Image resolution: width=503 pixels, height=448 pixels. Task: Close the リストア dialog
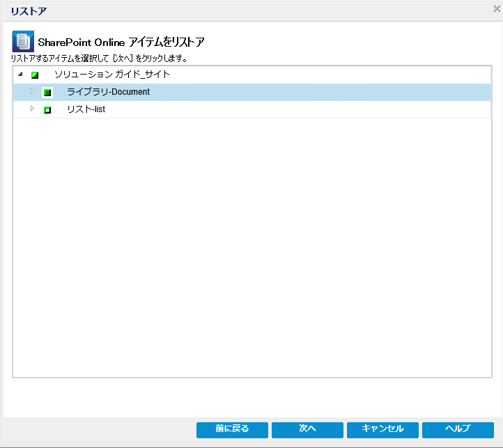(x=497, y=8)
